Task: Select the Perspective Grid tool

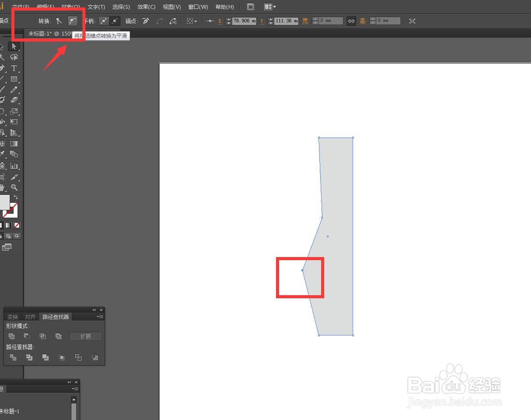Action: [14, 133]
